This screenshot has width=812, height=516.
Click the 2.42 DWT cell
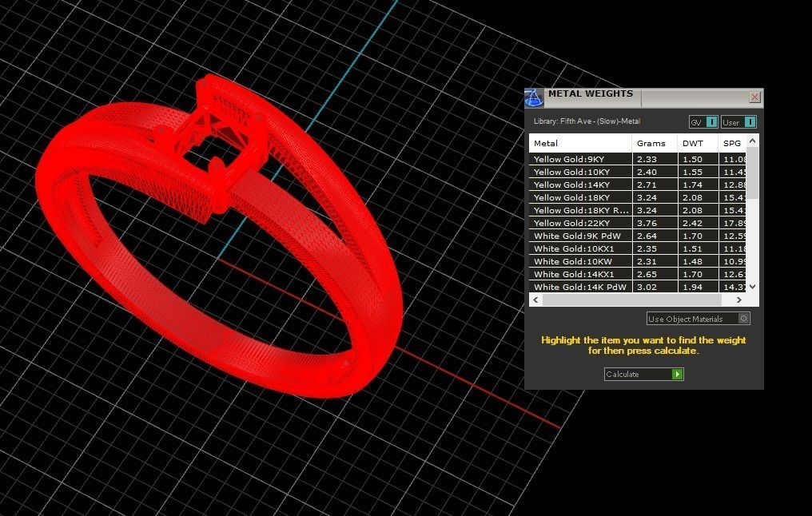pyautogui.click(x=698, y=223)
